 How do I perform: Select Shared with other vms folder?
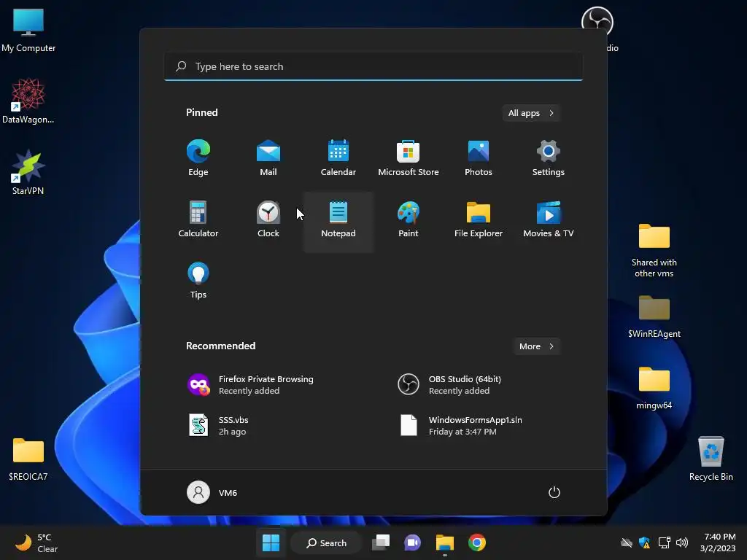coord(654,251)
